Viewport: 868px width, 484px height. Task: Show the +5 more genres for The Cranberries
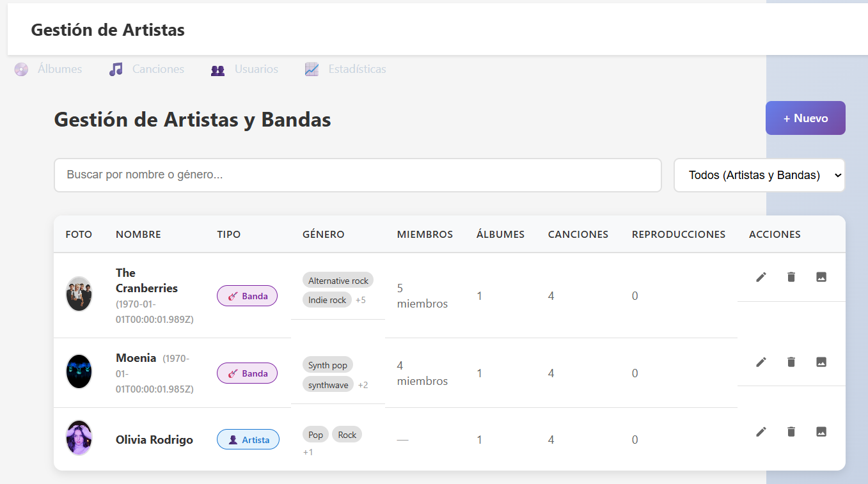pyautogui.click(x=361, y=300)
